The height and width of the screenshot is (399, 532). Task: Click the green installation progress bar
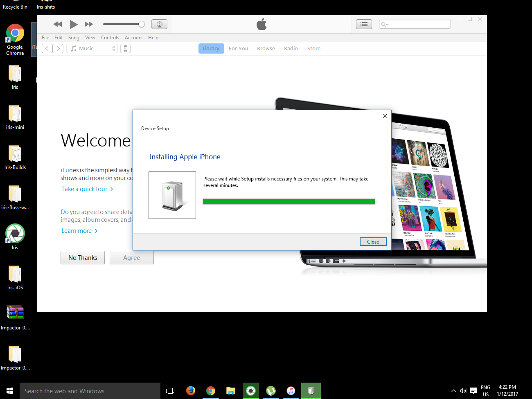point(289,201)
